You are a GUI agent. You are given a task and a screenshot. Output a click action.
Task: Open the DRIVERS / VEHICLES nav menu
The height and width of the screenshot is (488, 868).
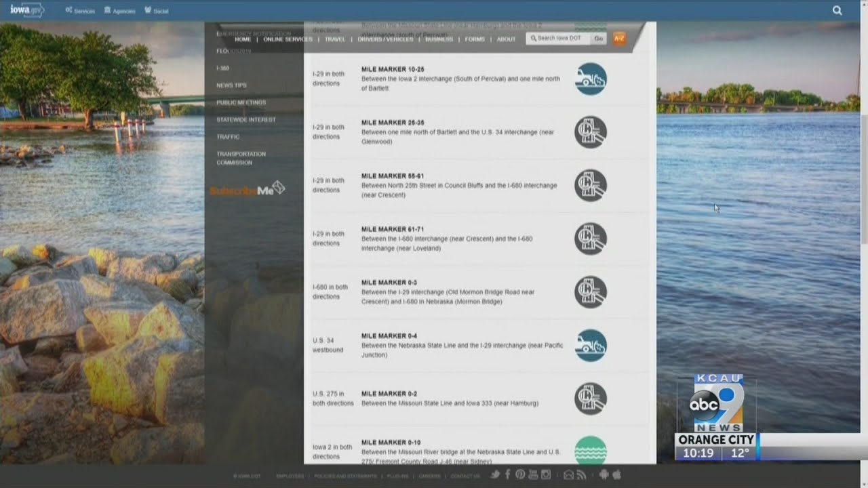tap(385, 39)
